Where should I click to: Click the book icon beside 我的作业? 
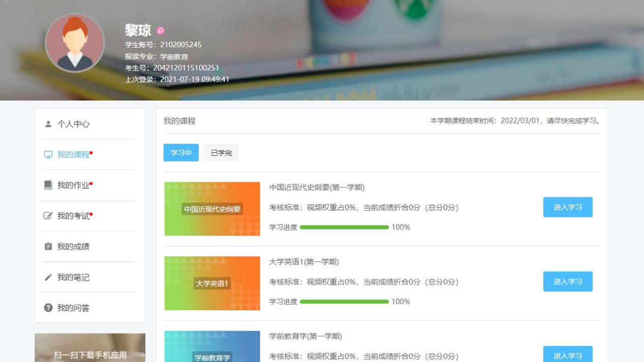point(48,185)
